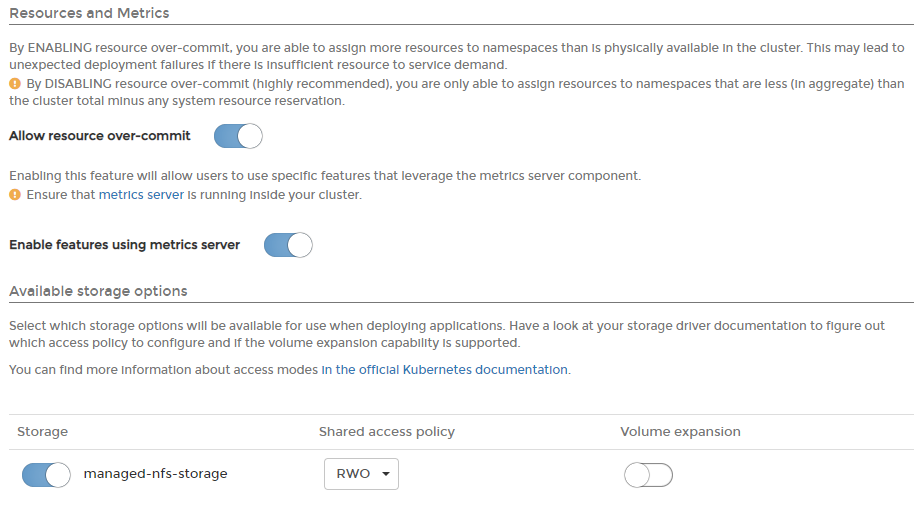The width and height of the screenshot is (921, 519).
Task: Click the 'Enable features using metrics server' label
Action: [x=125, y=245]
